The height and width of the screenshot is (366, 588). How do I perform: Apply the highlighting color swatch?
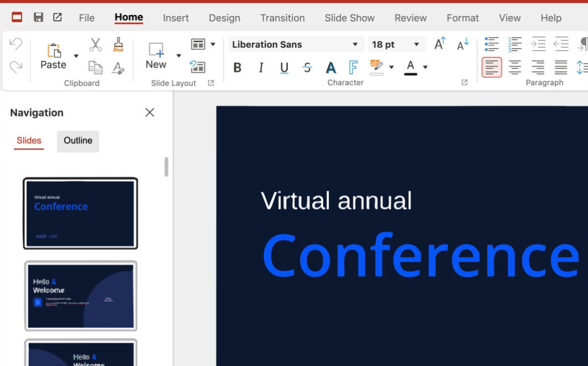coord(377,68)
